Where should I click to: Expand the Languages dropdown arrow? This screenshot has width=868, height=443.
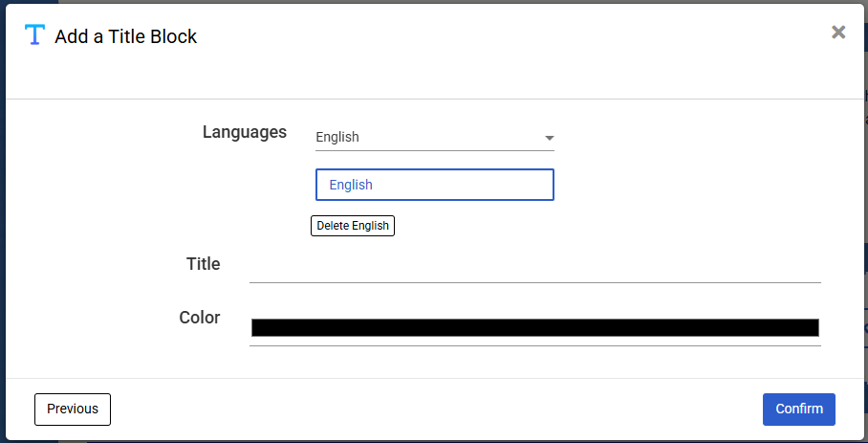pyautogui.click(x=549, y=138)
